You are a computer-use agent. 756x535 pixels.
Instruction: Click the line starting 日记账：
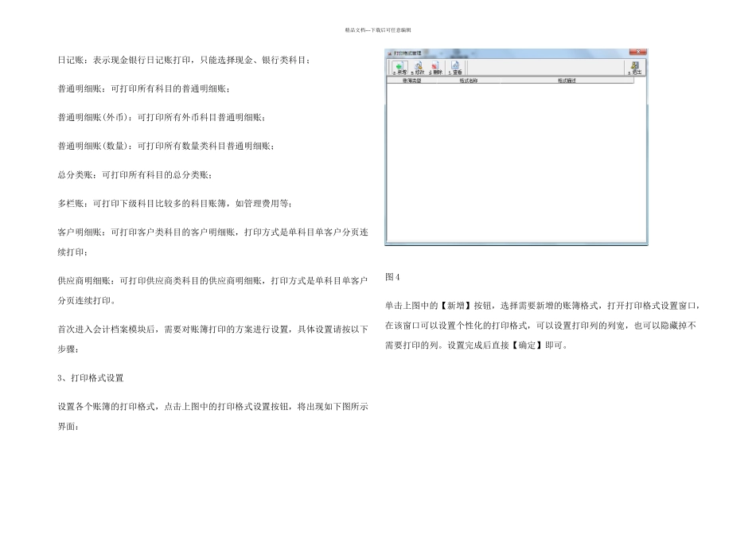click(x=184, y=61)
